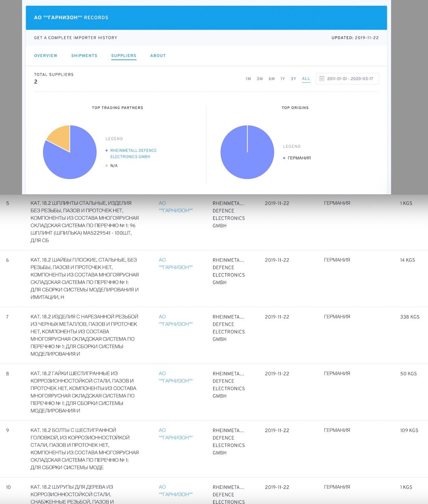Screen dimensions: 428x504
Task: Click the Германия legend dot in origins
Action: pyautogui.click(x=284, y=158)
